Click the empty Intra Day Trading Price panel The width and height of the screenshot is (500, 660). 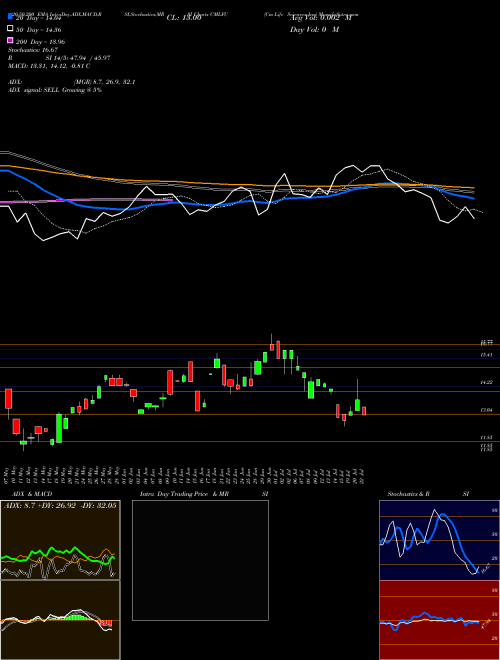(200, 560)
